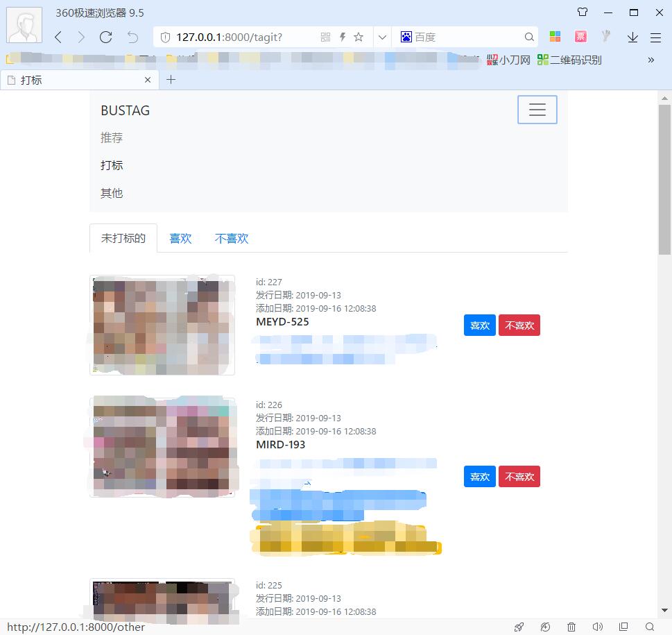Click the magnifier zoom icon in status bar
672x635 pixels.
coord(651,626)
